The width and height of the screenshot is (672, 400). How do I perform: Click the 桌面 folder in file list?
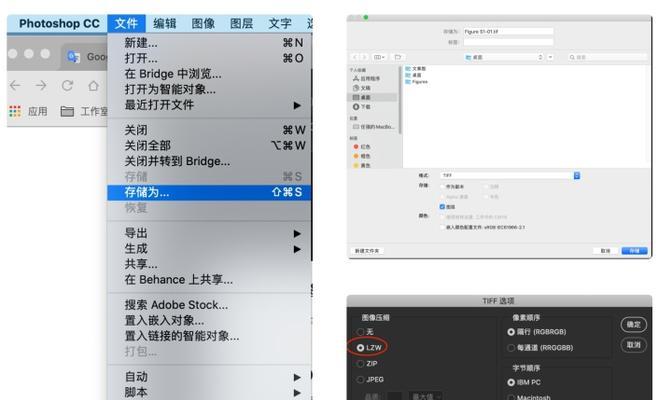click(x=414, y=75)
